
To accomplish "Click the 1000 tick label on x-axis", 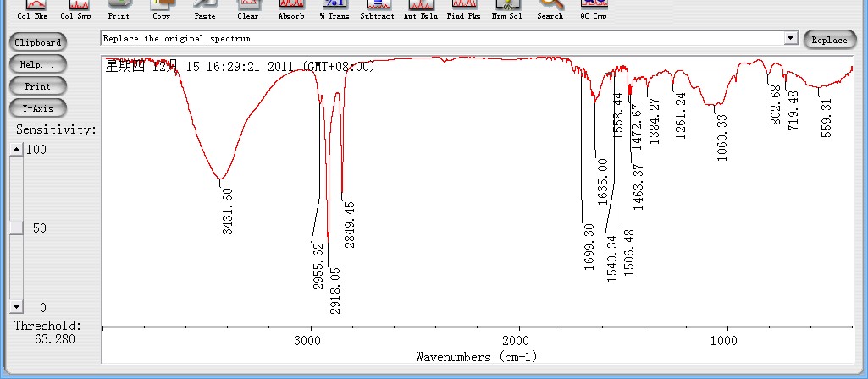I will (x=724, y=341).
